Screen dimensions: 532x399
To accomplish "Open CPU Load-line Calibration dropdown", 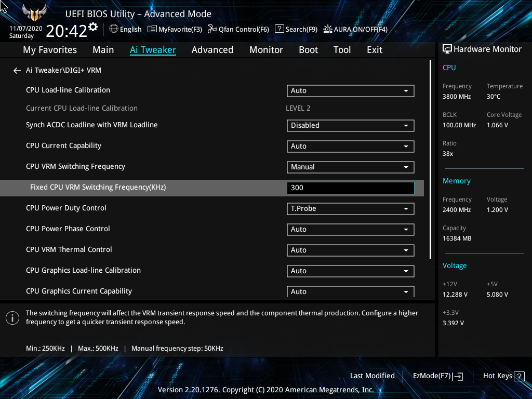I will [351, 90].
